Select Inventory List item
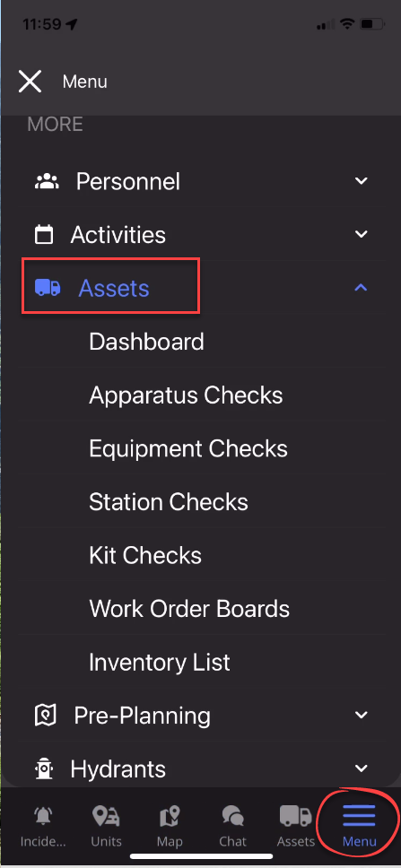 coord(160,662)
